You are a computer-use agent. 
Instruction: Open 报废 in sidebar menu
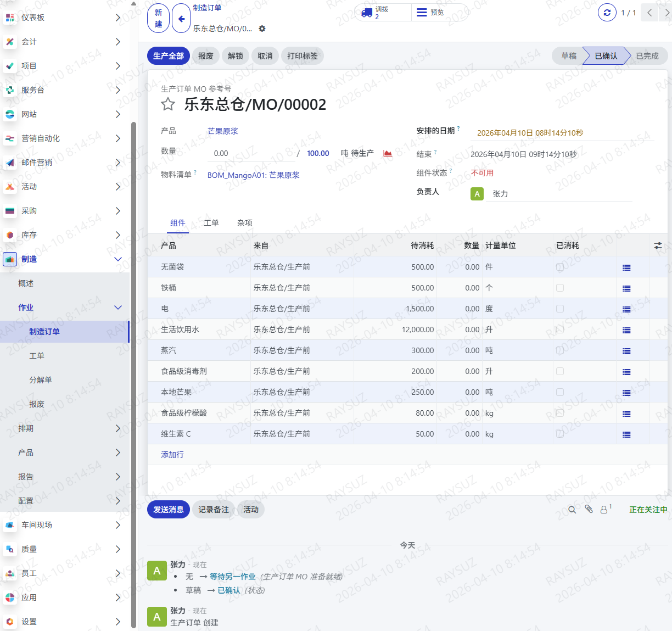pos(37,404)
